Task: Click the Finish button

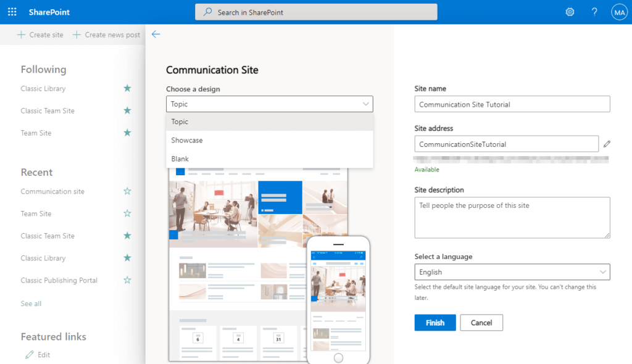Action: 435,323
